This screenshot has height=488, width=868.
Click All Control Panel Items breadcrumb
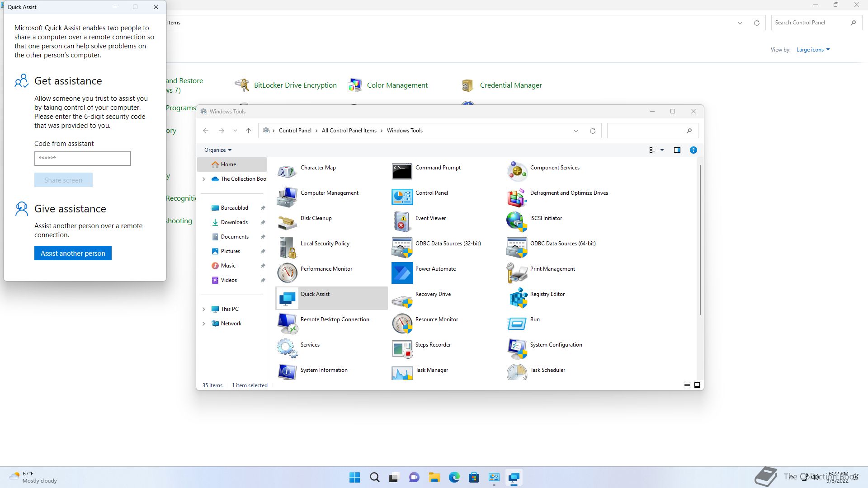349,131
